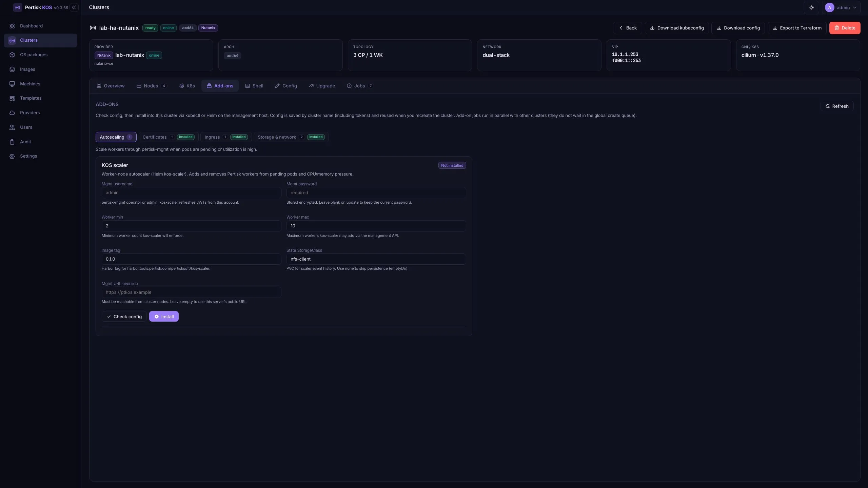The height and width of the screenshot is (488, 868).
Task: Open the Audit log page
Action: (40, 142)
